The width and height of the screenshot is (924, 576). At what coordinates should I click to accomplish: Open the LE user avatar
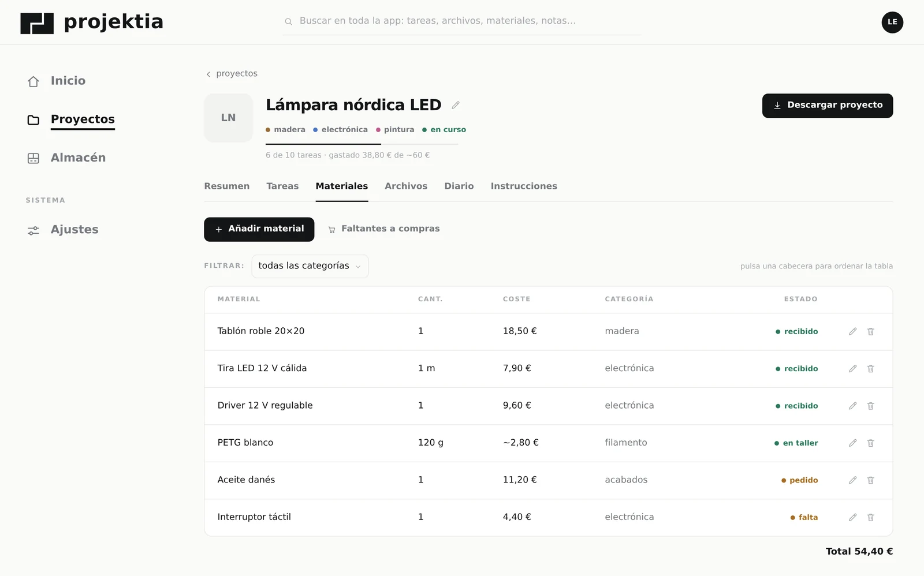(892, 22)
